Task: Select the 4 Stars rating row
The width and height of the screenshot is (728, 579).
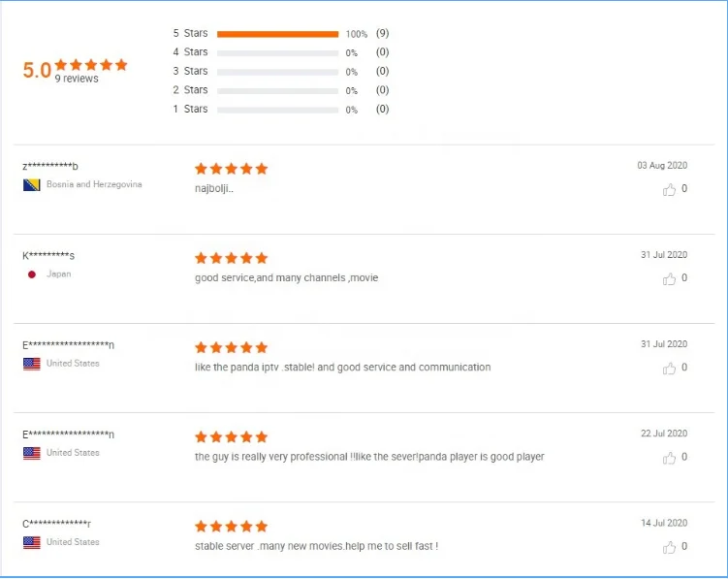Action: point(277,52)
